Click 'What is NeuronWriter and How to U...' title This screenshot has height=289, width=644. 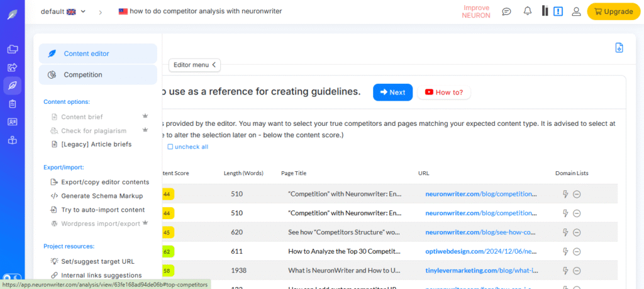pyautogui.click(x=344, y=271)
